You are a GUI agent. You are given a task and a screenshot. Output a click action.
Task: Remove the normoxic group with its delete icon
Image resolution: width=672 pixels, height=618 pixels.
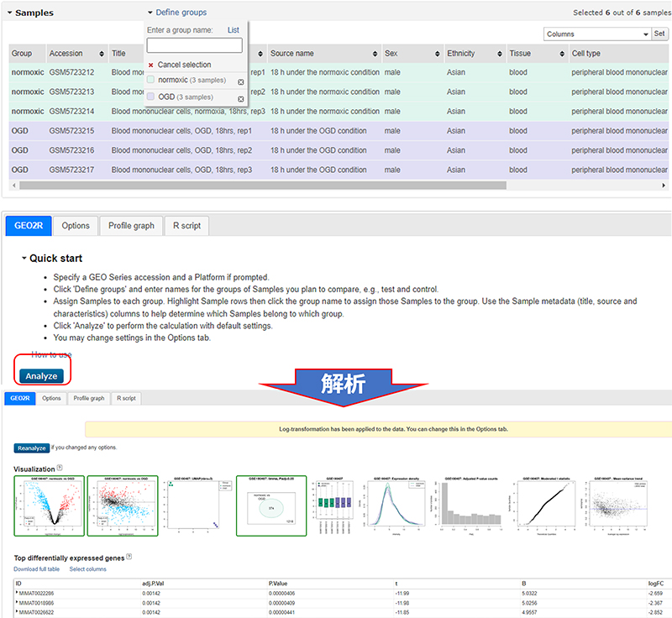tap(241, 81)
